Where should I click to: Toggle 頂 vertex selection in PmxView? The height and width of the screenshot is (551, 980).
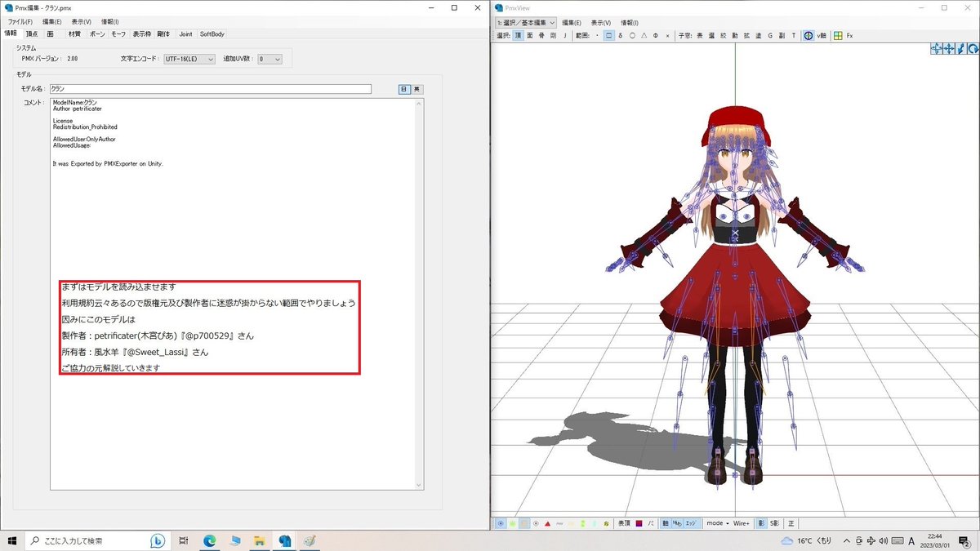(x=518, y=35)
